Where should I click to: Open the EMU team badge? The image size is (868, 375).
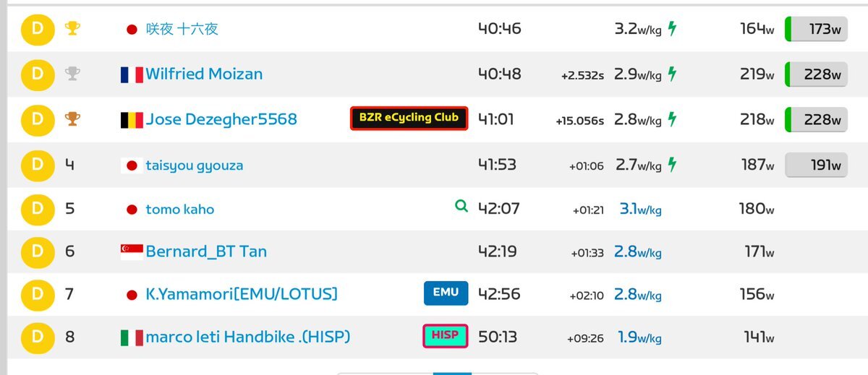pos(446,293)
